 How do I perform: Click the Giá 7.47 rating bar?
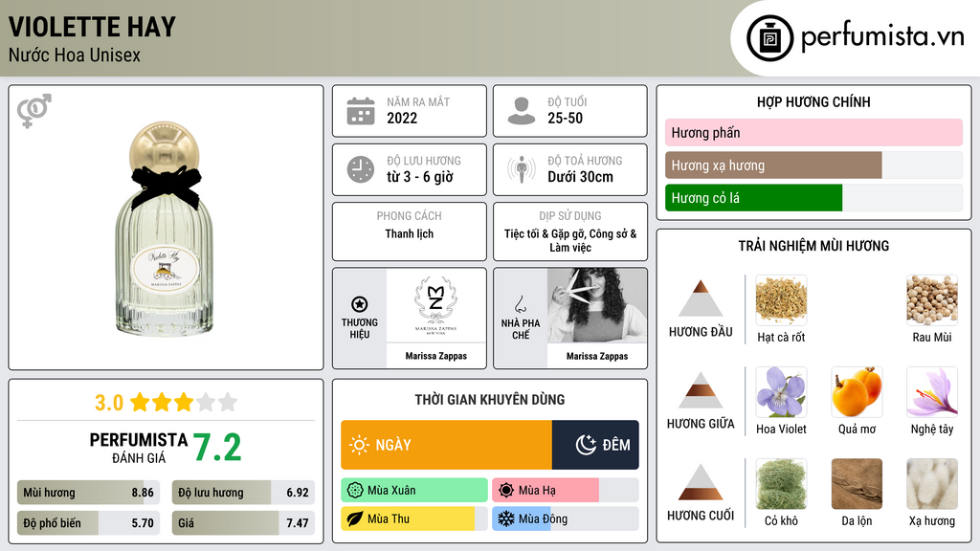(243, 523)
